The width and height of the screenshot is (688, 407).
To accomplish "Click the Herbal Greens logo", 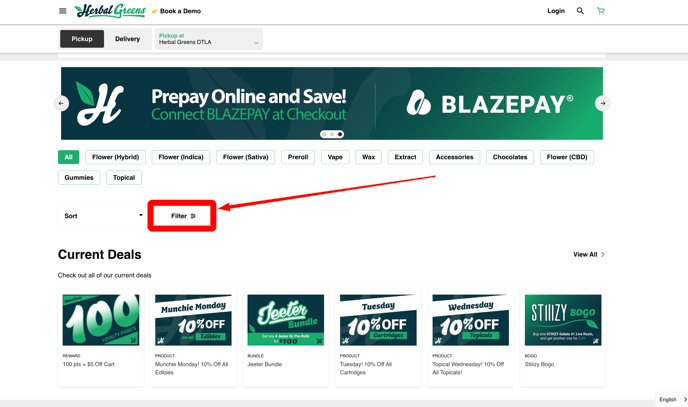I will (x=110, y=11).
